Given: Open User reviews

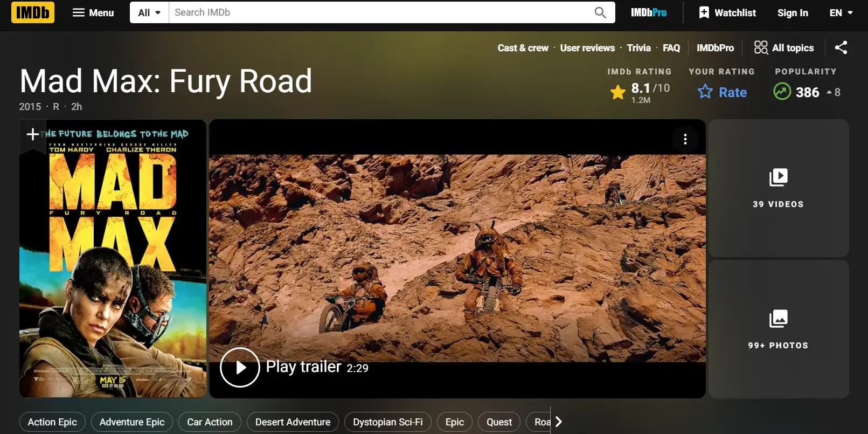Looking at the screenshot, I should [x=587, y=48].
